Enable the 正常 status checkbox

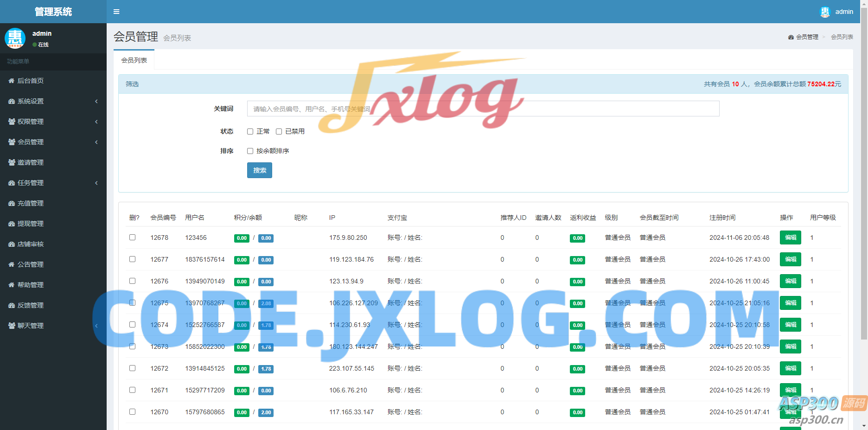click(250, 132)
